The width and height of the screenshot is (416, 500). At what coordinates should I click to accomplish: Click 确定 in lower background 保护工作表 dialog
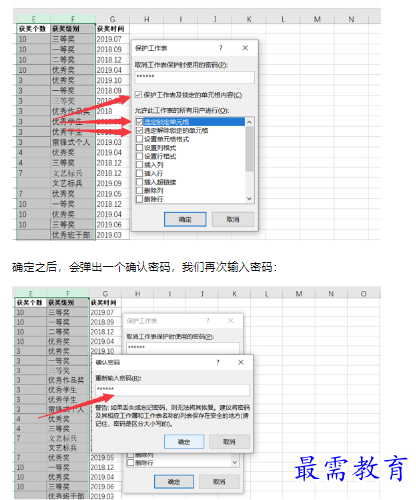[x=174, y=482]
